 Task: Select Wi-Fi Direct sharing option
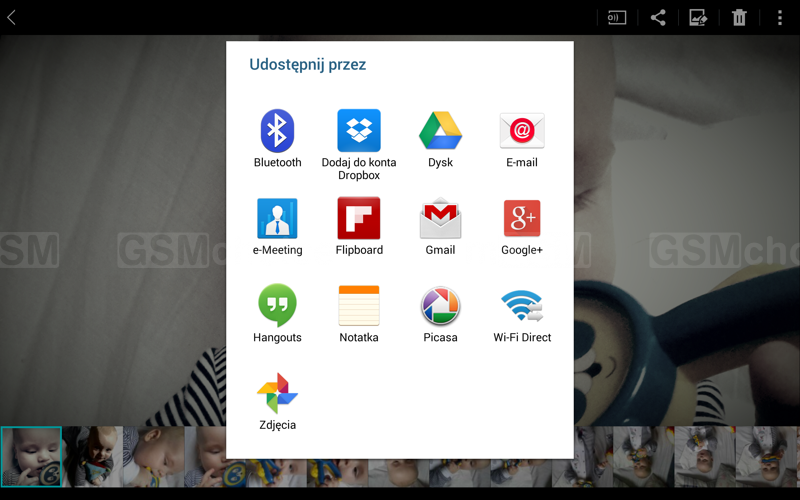[522, 306]
